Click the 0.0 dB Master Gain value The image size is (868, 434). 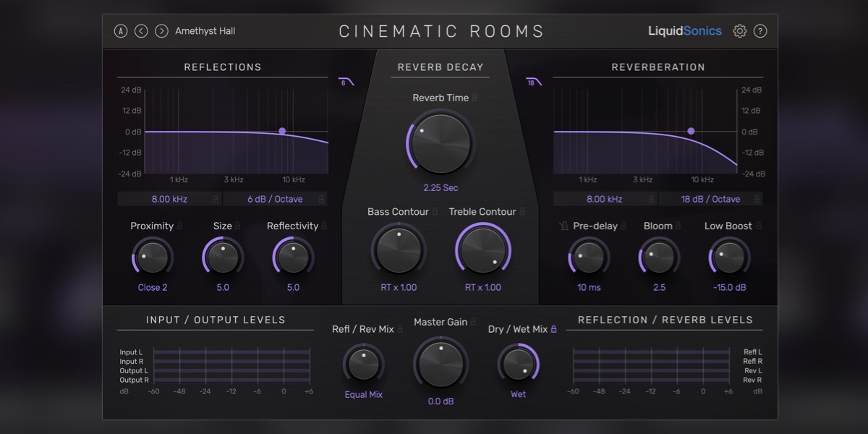tap(441, 401)
